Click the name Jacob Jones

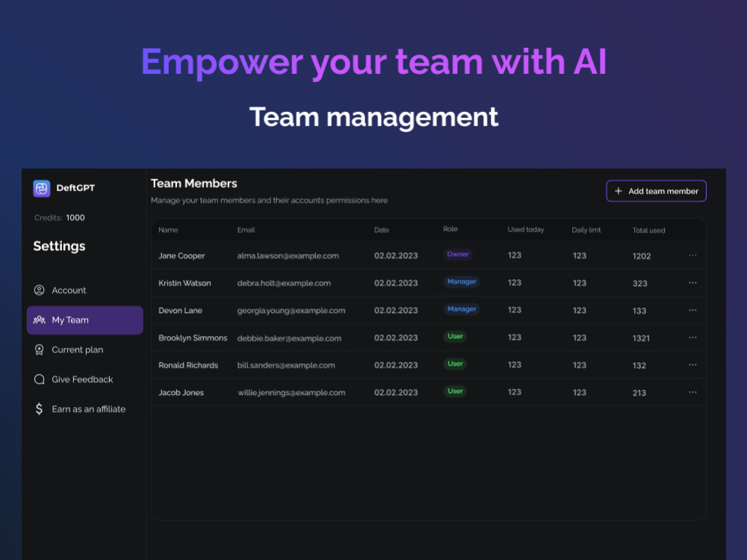pyautogui.click(x=181, y=393)
